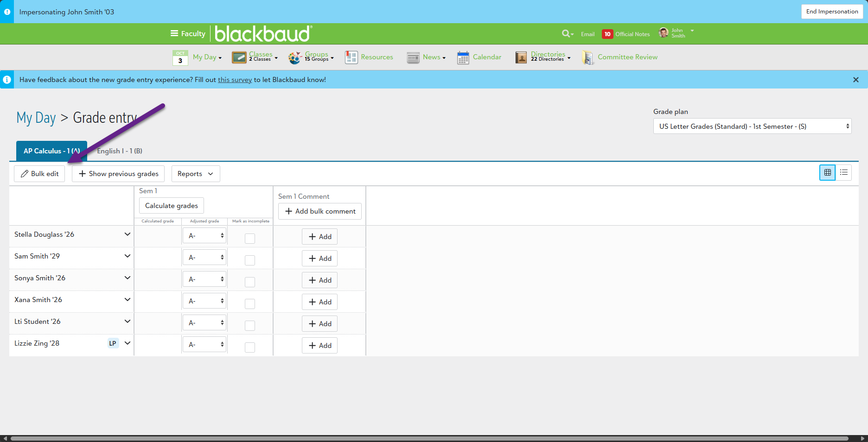Screen dimensions: 868x442
Task: Open Sam Smith adjusted grade dropdown
Action: point(204,258)
